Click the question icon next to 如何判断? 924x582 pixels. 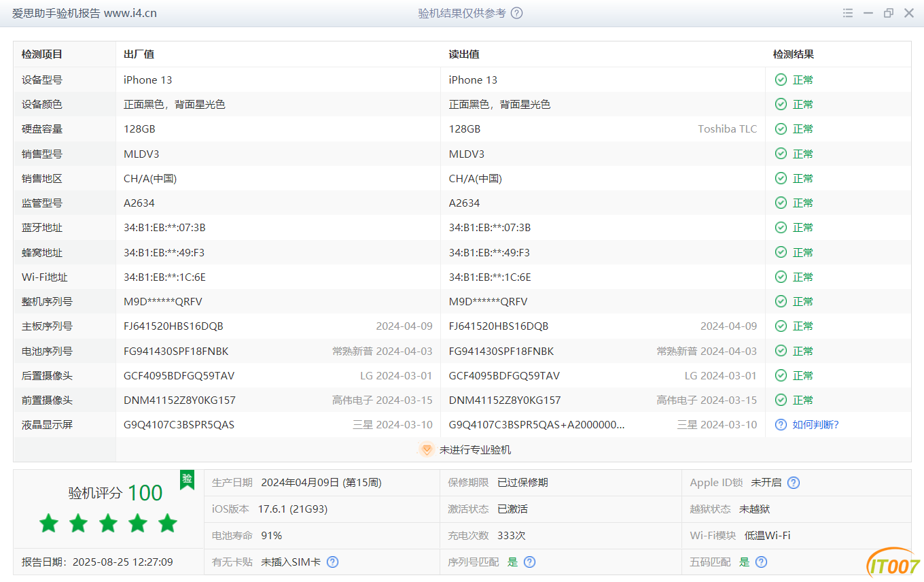tap(781, 425)
